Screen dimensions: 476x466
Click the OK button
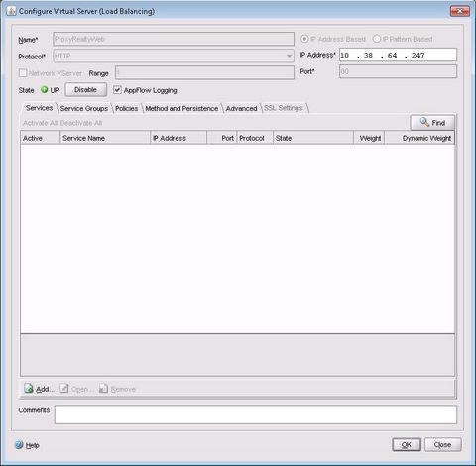407,445
